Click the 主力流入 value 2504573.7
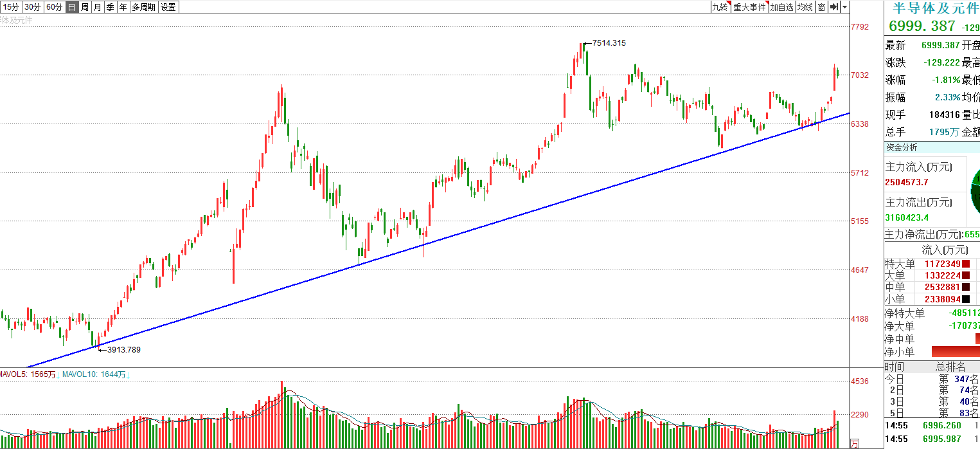Viewport: 980px width, 449px height. pos(907,182)
